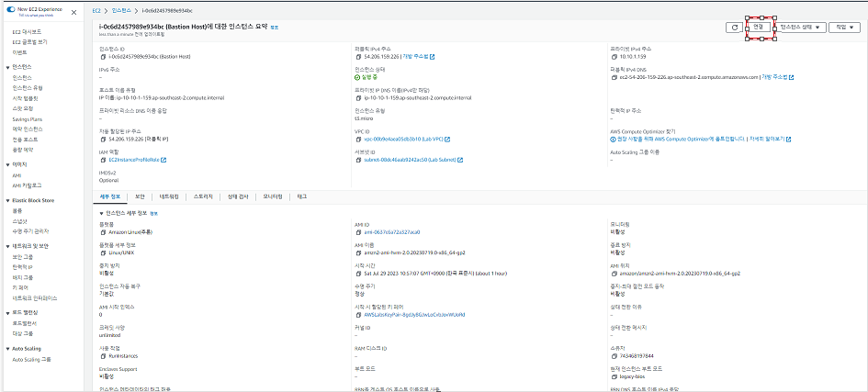Switch to the 세부 정보 tab

pos(110,196)
